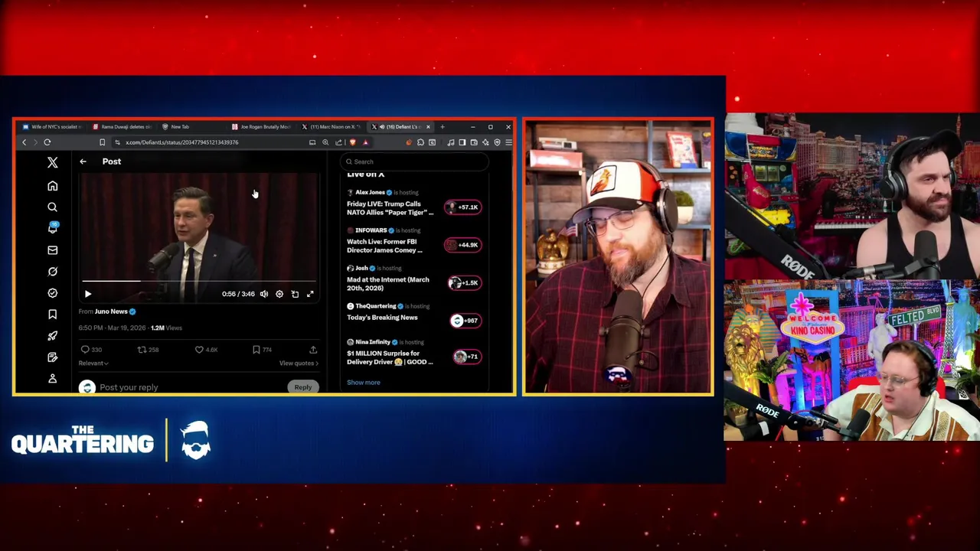Join the +71 listeners badge

click(x=465, y=357)
